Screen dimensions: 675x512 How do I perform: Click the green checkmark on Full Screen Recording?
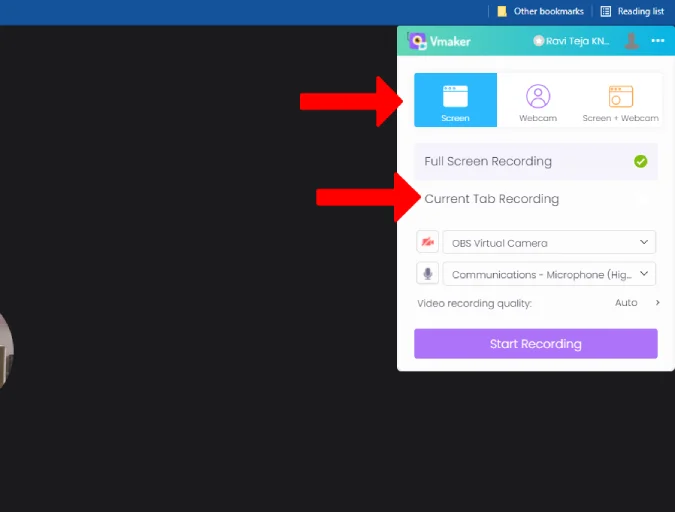641,161
